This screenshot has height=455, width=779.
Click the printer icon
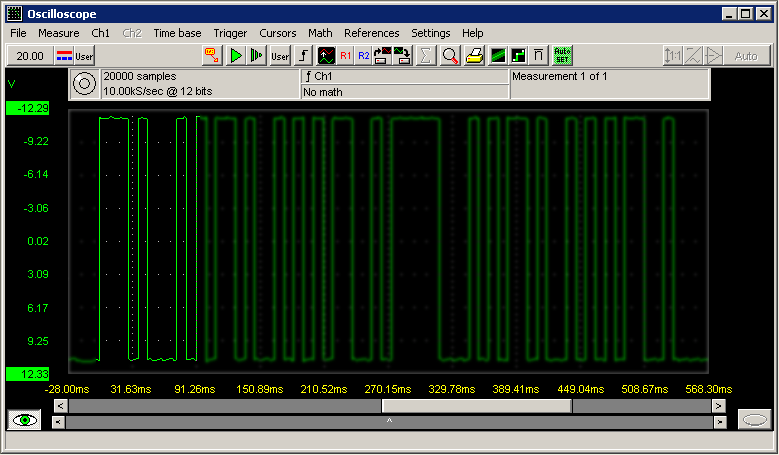click(474, 56)
